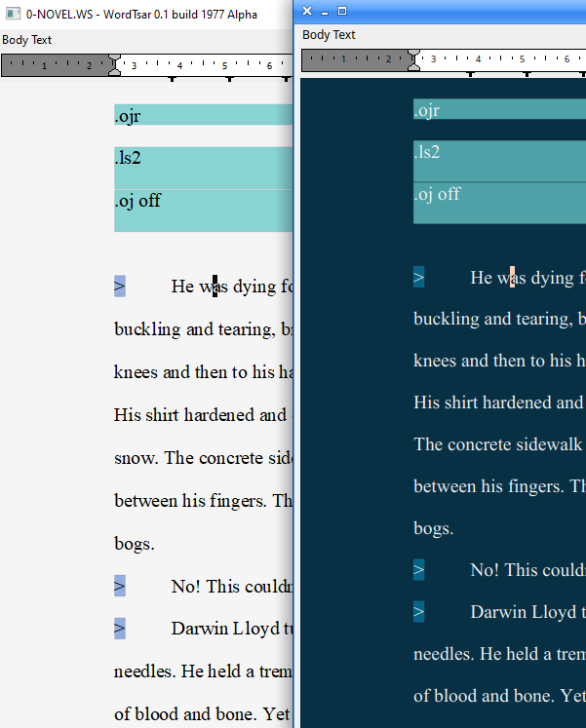Click the left margin marker on the dark window ruler
The height and width of the screenshot is (728, 586).
(x=413, y=59)
